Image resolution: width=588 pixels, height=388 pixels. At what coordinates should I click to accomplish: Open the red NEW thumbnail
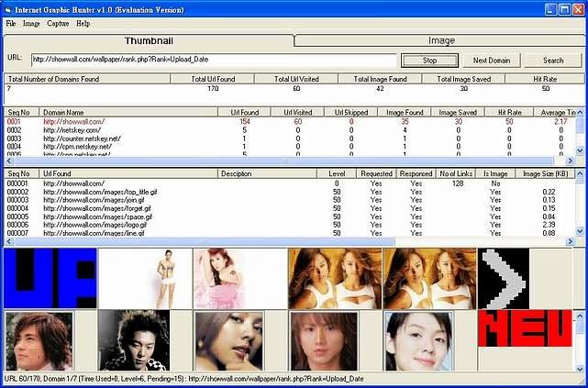(525, 328)
